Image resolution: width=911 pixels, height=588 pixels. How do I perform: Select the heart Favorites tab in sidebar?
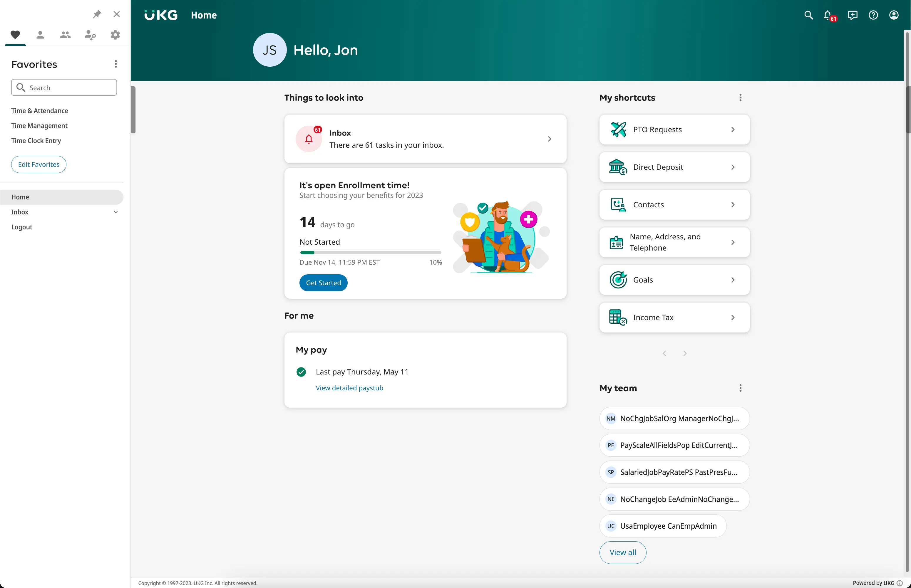[15, 35]
